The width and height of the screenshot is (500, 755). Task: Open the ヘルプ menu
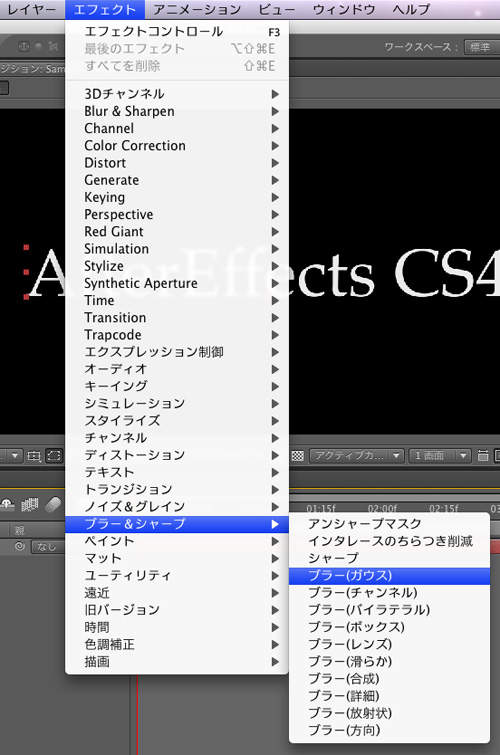pos(411,10)
